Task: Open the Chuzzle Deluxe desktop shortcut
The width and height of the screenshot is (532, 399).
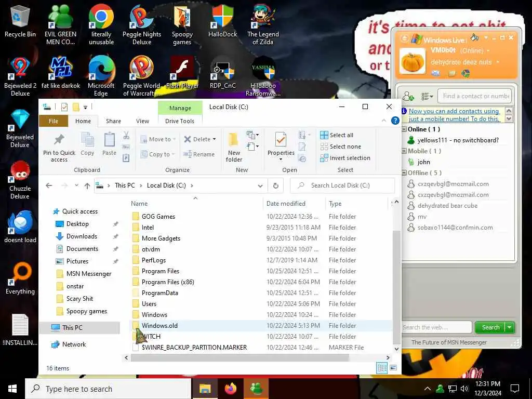Action: (x=20, y=179)
